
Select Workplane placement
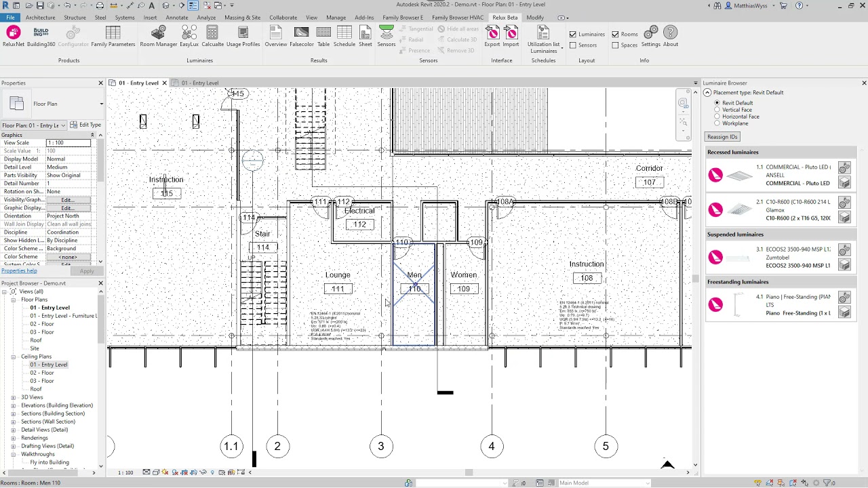coord(717,123)
